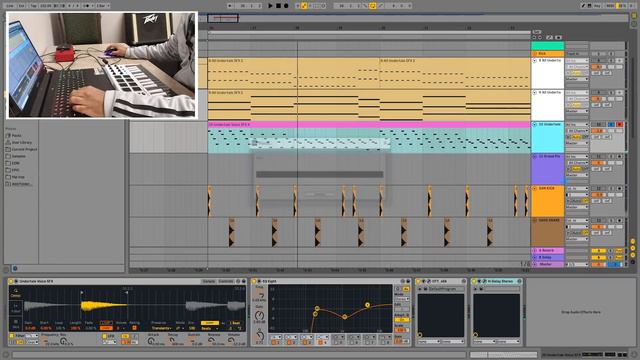Arm the global Record button

286,6
